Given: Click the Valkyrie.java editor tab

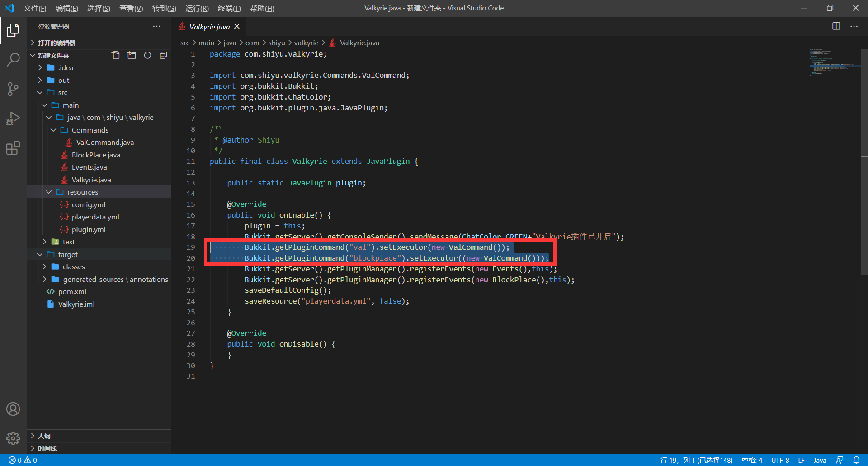Looking at the screenshot, I should (x=209, y=27).
